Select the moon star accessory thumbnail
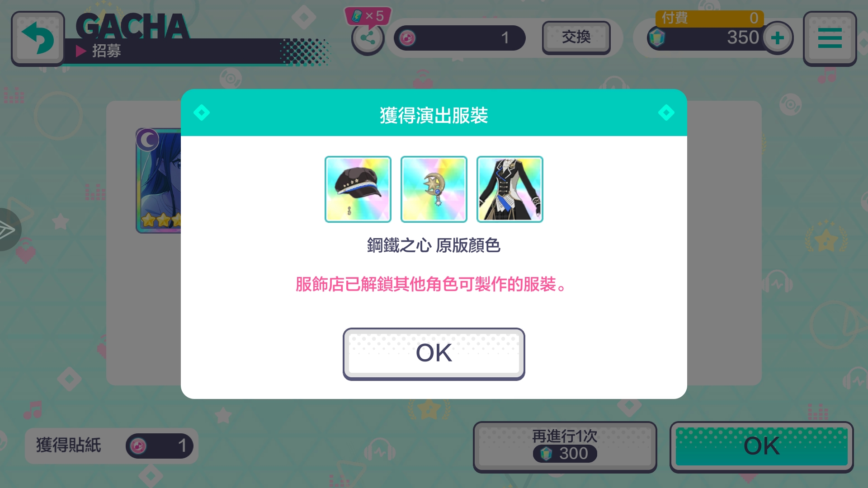This screenshot has width=868, height=488. 434,189
